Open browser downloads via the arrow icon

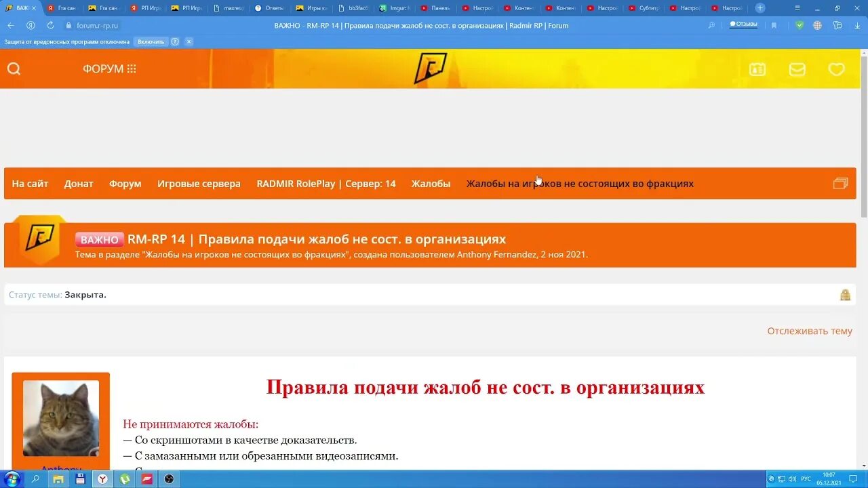pos(856,24)
